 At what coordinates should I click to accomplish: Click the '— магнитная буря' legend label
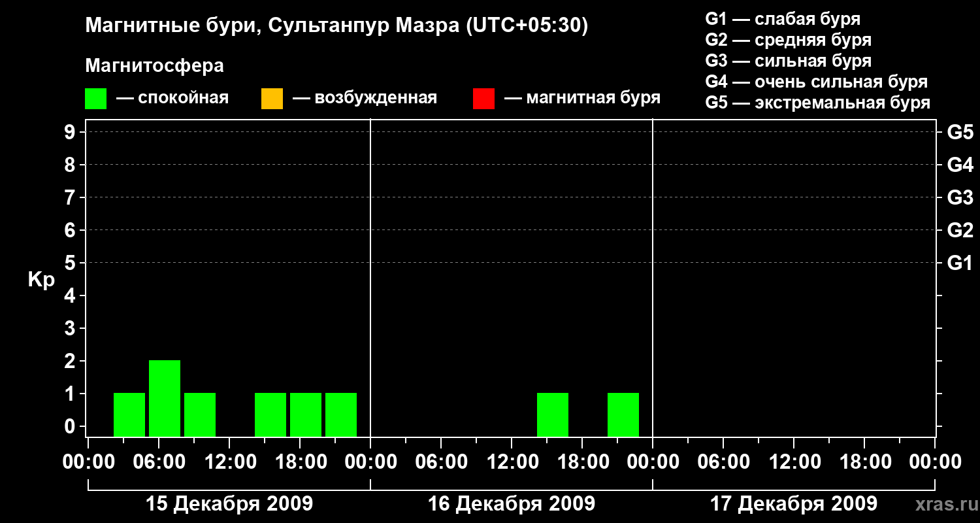(x=583, y=98)
